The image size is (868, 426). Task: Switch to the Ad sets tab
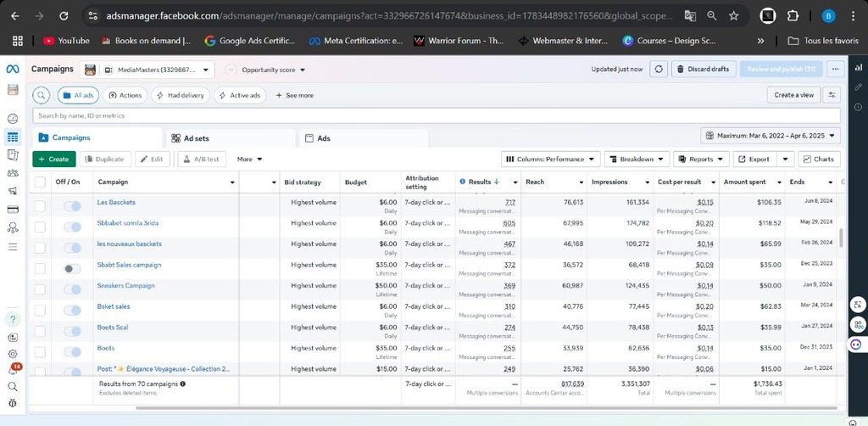pyautogui.click(x=231, y=138)
